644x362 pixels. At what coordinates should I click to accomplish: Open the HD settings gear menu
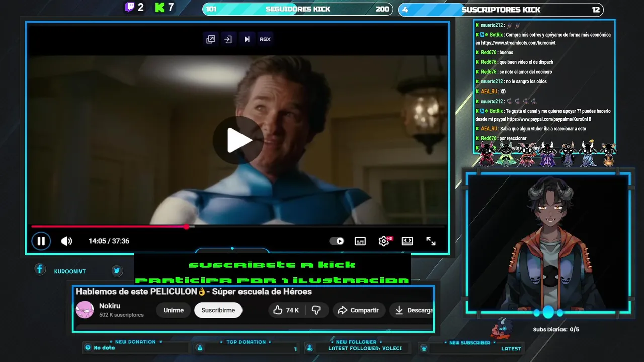(x=384, y=241)
